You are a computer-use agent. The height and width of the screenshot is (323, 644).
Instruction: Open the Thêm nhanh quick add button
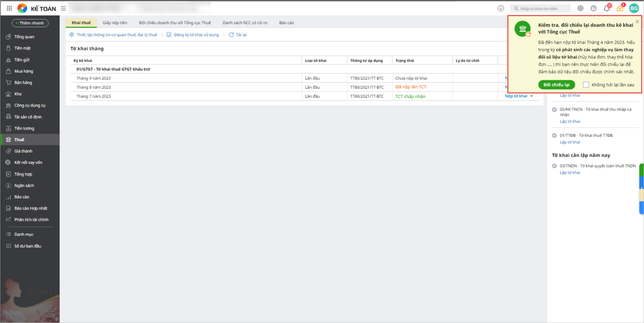pyautogui.click(x=30, y=23)
